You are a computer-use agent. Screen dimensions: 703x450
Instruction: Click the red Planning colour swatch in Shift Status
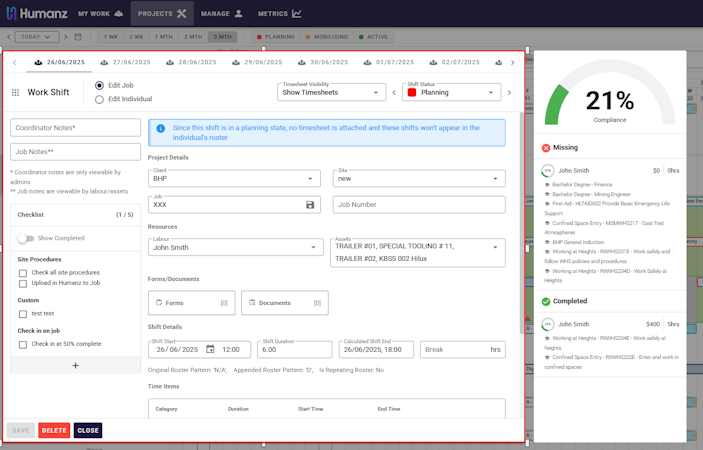coord(412,92)
